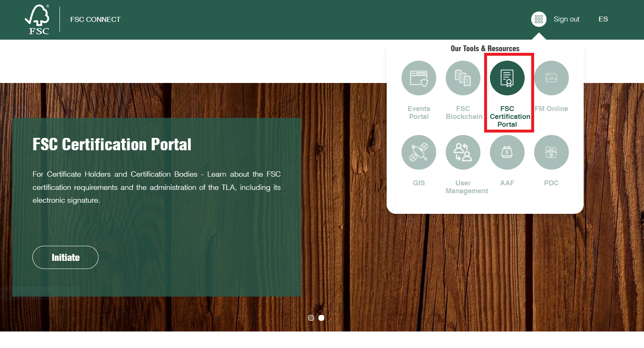
Task: Switch language to ES
Action: point(603,19)
